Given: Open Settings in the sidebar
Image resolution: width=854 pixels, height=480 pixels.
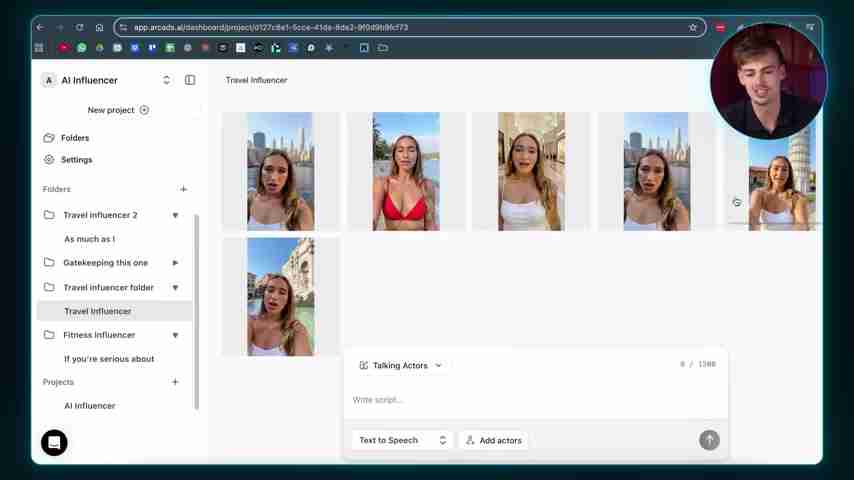Looking at the screenshot, I should coord(76,160).
